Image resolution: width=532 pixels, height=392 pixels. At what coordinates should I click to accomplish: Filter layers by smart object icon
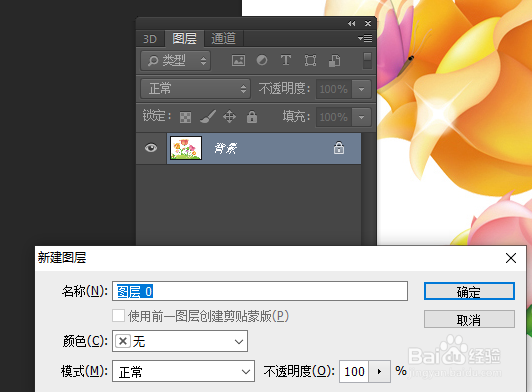click(x=335, y=61)
